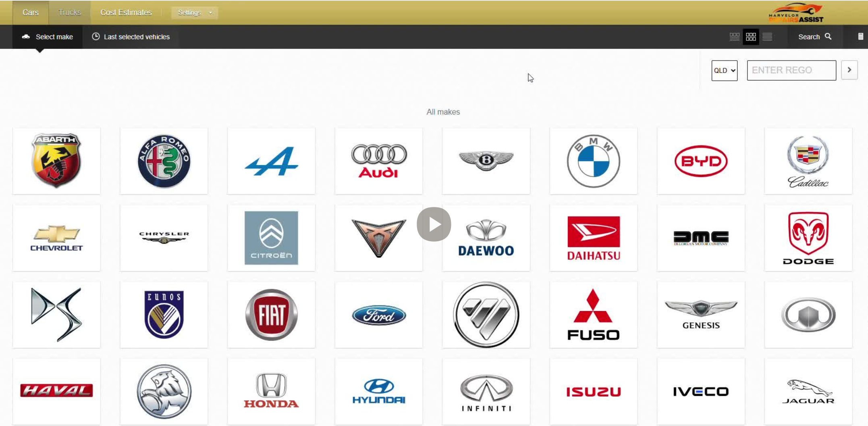
Task: Select the BYD make logo
Action: [x=701, y=161]
